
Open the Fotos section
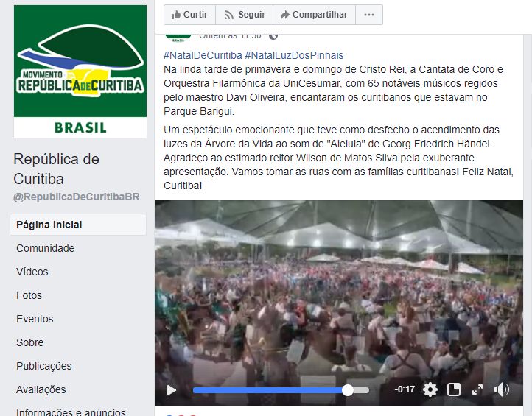(29, 295)
